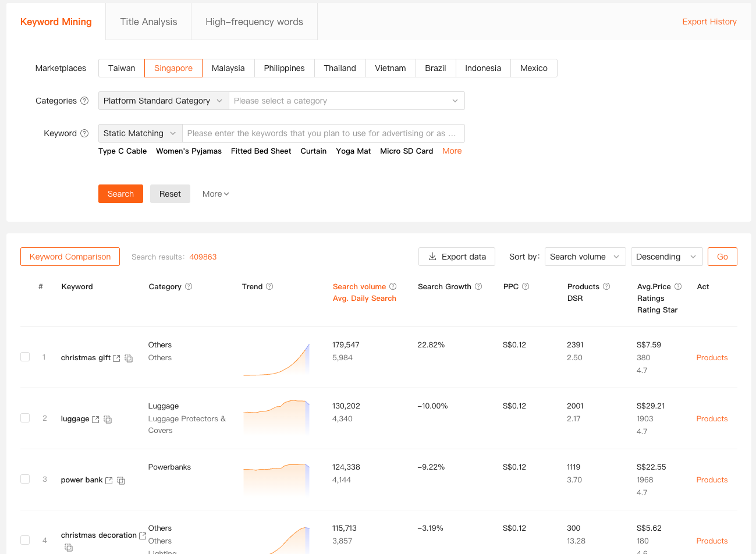Click the Trend column help icon
Viewport: 756px width, 554px height.
coord(269,286)
